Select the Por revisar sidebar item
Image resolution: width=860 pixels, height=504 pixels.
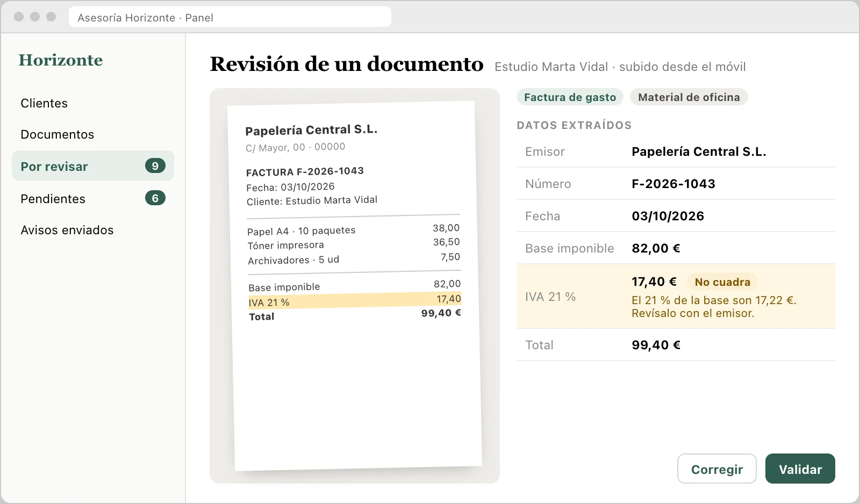click(x=92, y=166)
